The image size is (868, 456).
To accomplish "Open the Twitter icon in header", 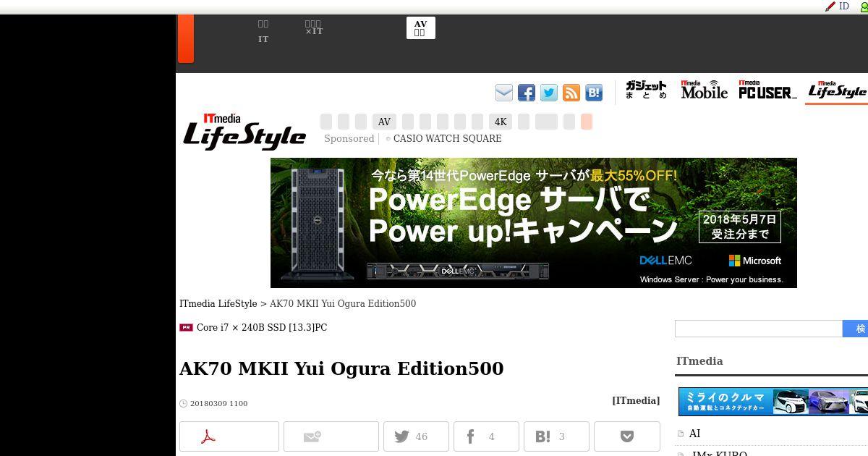I will click(549, 93).
